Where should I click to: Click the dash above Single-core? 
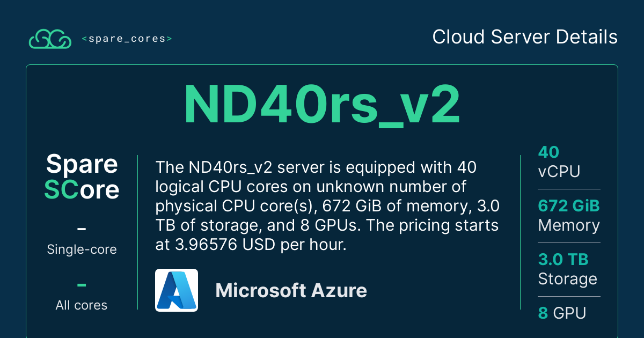tap(82, 230)
